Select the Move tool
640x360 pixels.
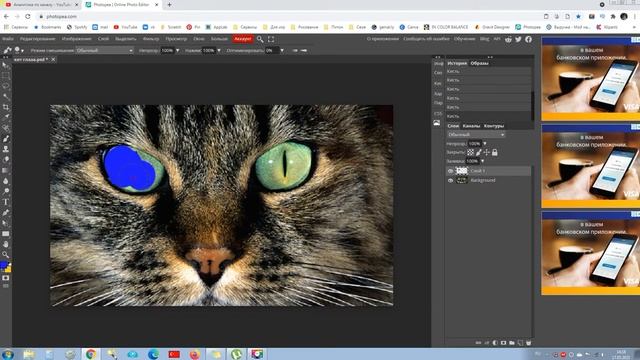click(x=5, y=65)
